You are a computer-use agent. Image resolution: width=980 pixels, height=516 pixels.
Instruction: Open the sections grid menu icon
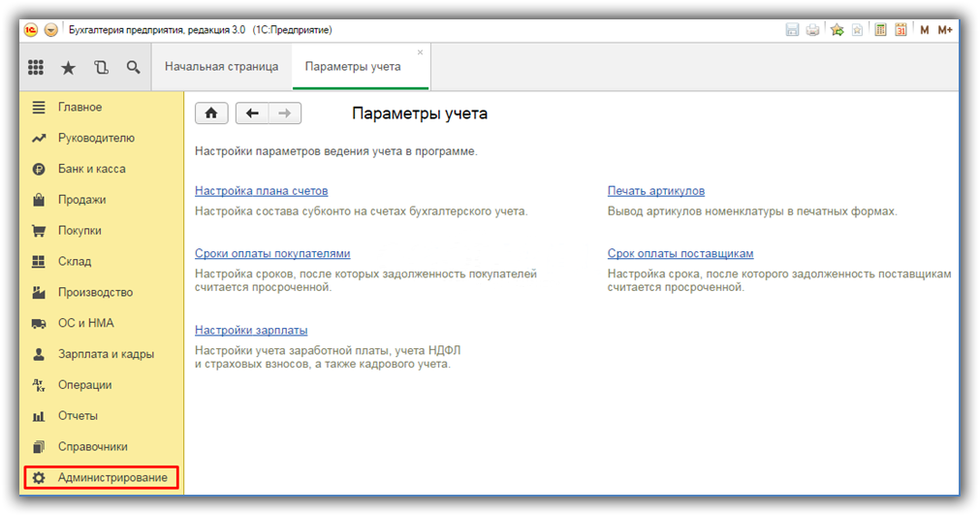coord(36,68)
